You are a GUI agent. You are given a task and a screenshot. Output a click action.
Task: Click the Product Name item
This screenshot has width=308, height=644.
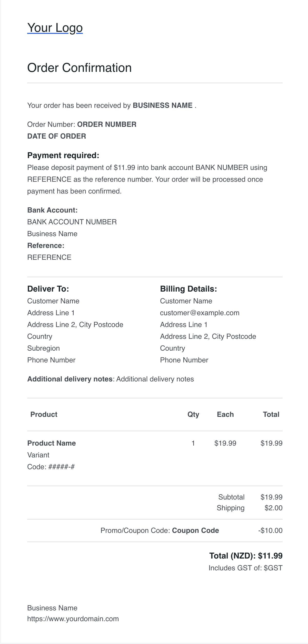pyautogui.click(x=52, y=443)
